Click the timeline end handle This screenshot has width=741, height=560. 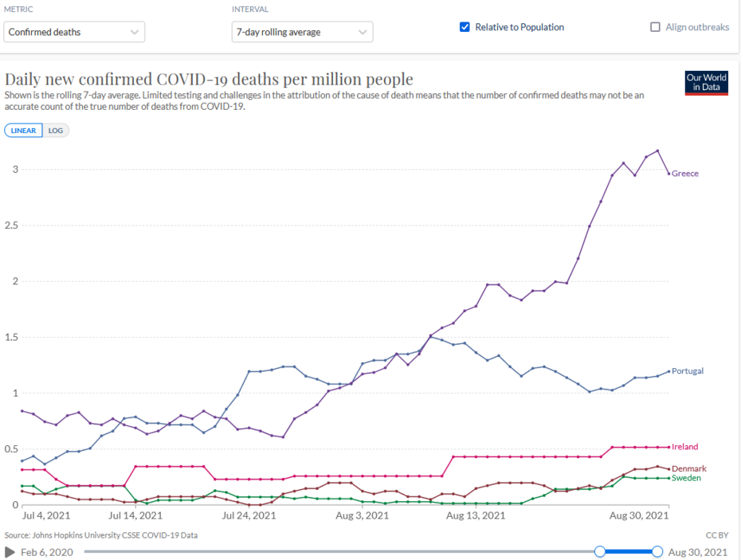pos(657,551)
